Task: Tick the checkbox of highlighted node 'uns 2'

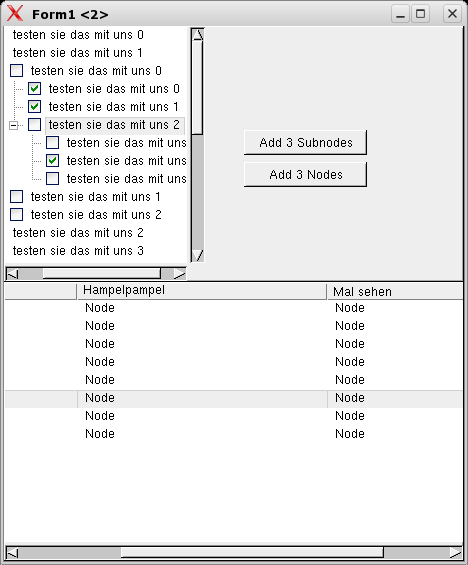Action: tap(35, 125)
